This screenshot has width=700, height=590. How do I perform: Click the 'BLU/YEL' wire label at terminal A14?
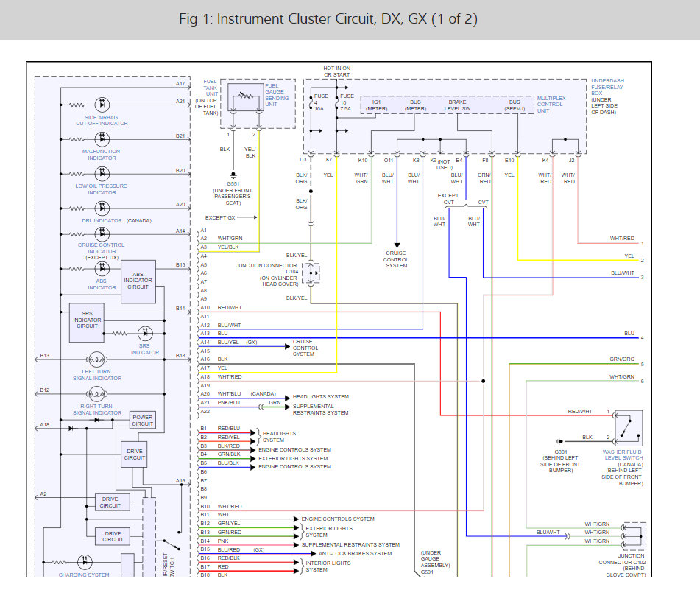coord(228,342)
